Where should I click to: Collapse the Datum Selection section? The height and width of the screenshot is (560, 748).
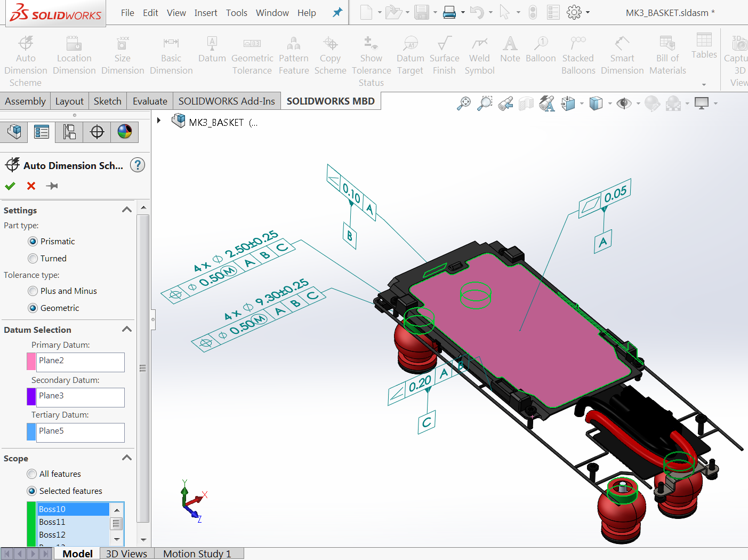pos(126,329)
